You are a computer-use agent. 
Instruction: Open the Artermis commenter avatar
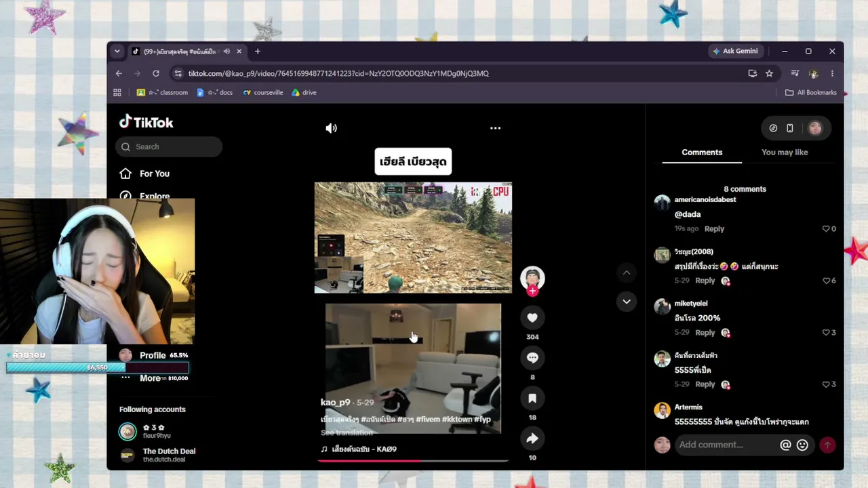tap(662, 411)
